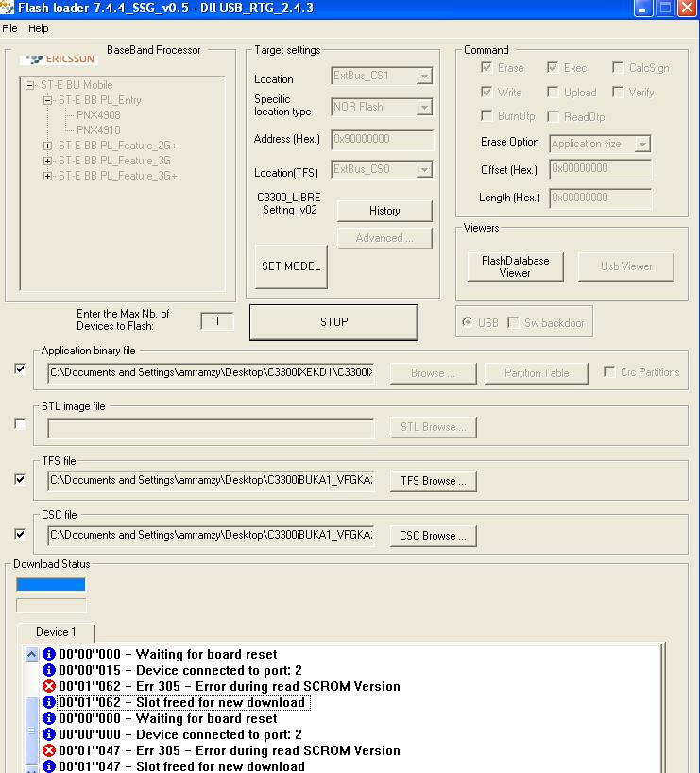Image resolution: width=700 pixels, height=773 pixels.
Task: Uncheck the TFS file checkbox
Action: [x=20, y=479]
